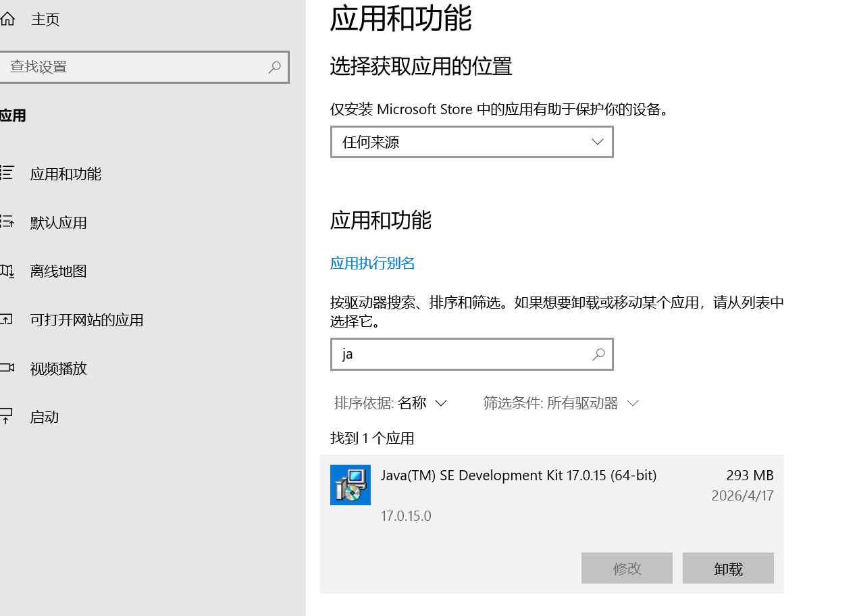Screen dimensions: 857x616
Task: Click the 找到 1 个应用 result text
Action: (372, 438)
